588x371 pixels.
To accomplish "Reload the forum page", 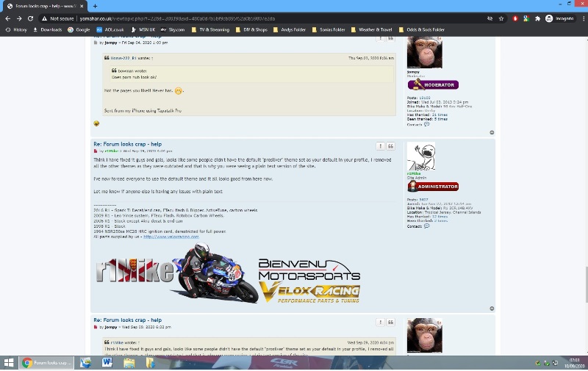I will pos(30,18).
